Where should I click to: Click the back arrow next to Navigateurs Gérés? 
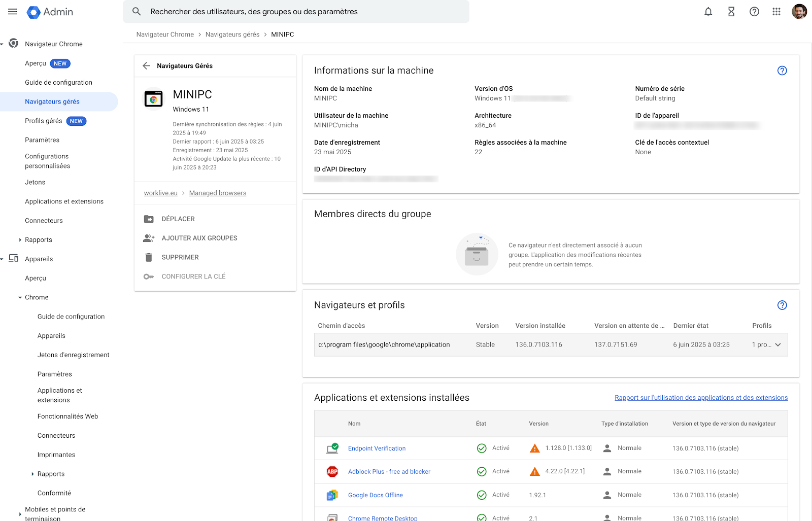coord(147,66)
